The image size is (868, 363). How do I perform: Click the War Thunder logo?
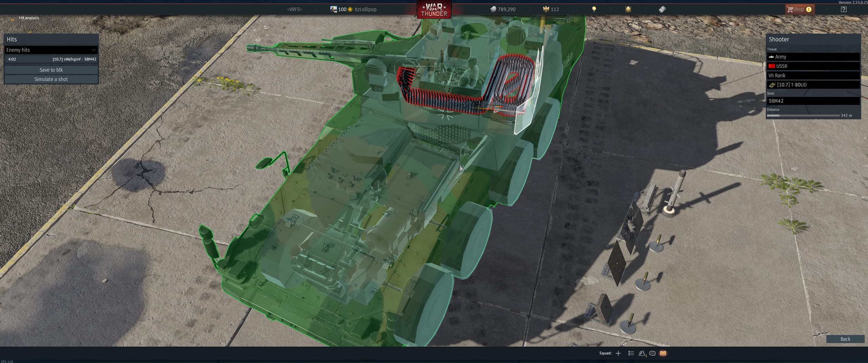pyautogui.click(x=434, y=9)
